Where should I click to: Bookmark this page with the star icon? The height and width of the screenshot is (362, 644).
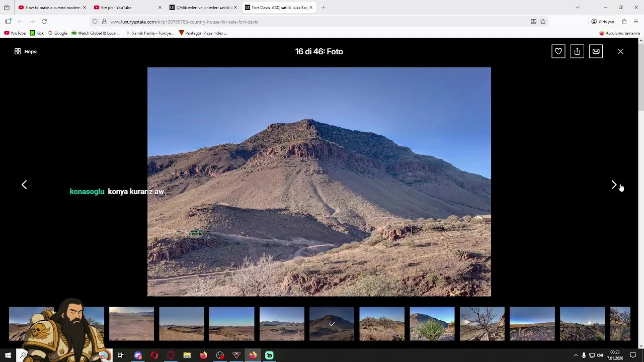(x=543, y=22)
